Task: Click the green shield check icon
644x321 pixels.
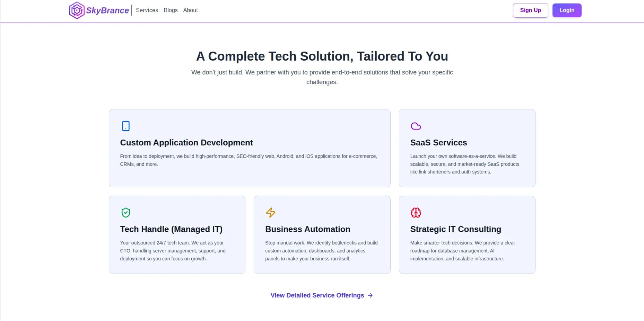Action: (126, 213)
